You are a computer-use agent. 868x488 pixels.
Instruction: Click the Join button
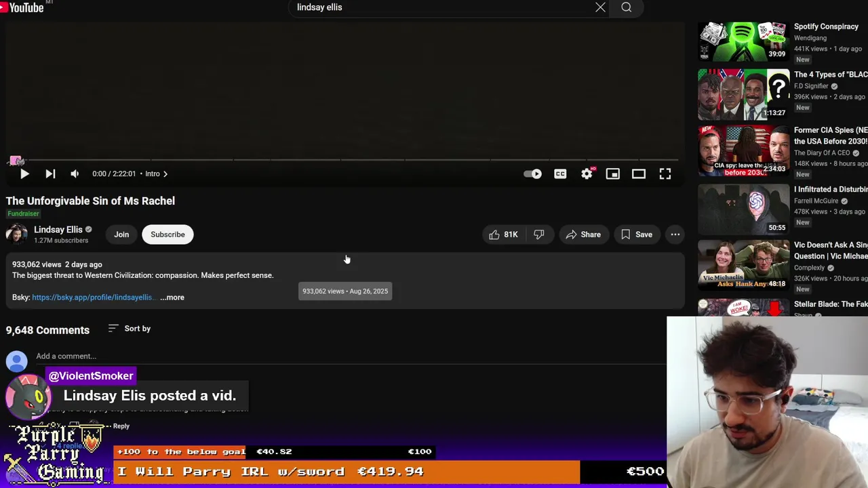[121, 235]
